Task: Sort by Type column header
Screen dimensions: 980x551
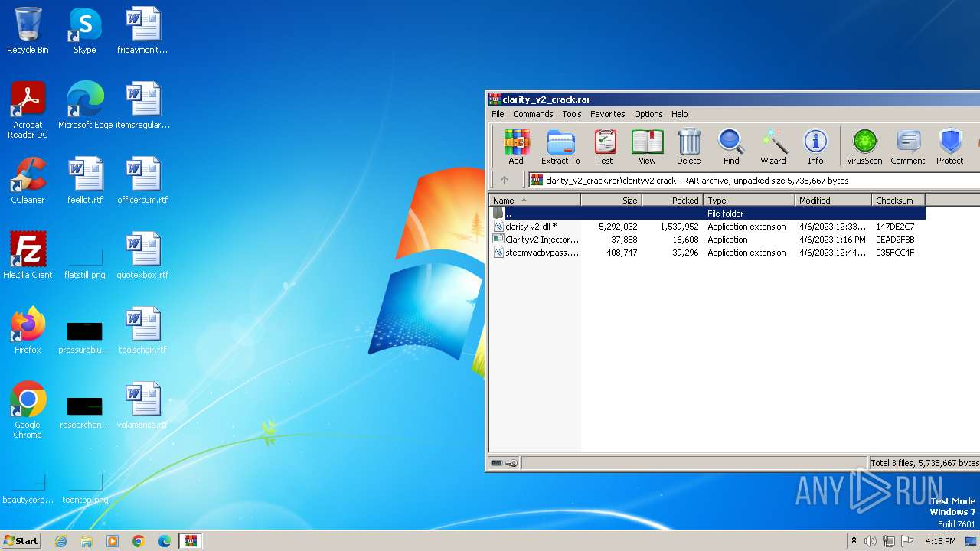Action: pyautogui.click(x=749, y=201)
